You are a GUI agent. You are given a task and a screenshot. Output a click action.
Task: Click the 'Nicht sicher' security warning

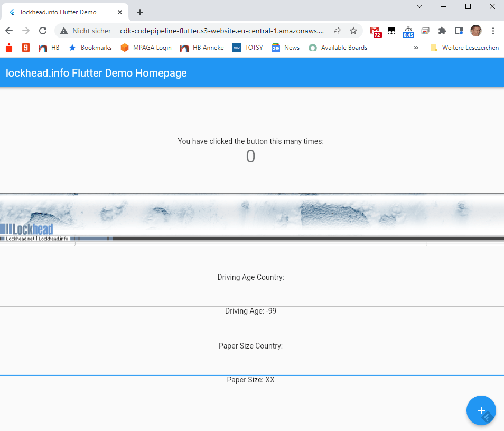(x=86, y=31)
